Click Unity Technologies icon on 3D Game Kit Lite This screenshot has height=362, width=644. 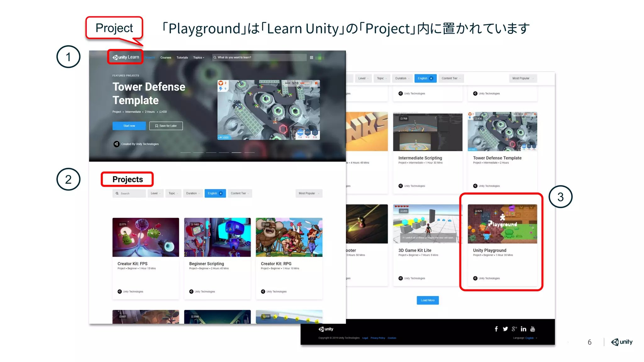tap(401, 278)
